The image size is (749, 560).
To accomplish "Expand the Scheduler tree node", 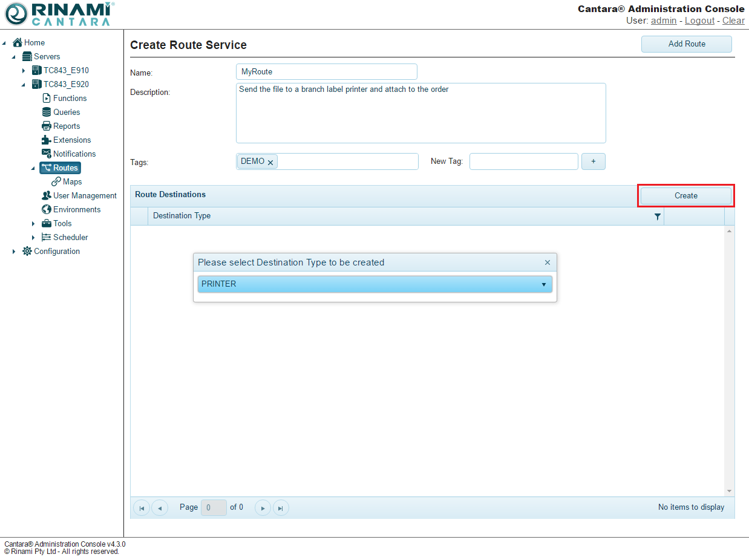I will [33, 238].
